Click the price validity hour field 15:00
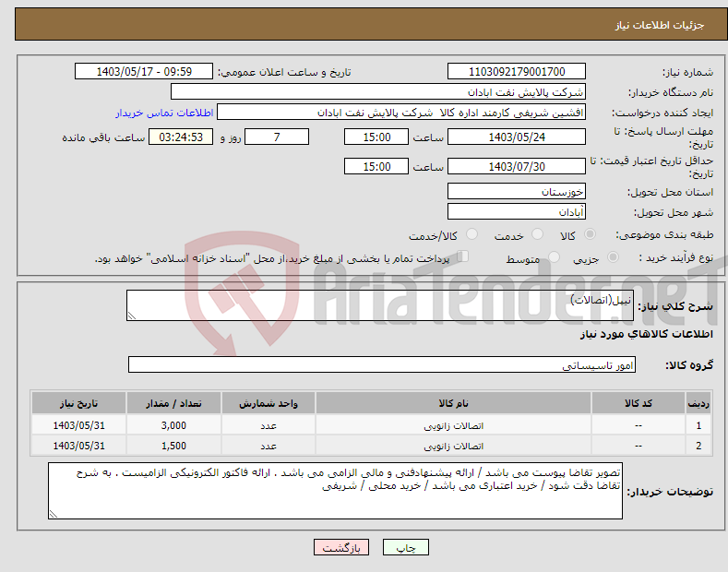This screenshot has height=572, width=728. 376,167
